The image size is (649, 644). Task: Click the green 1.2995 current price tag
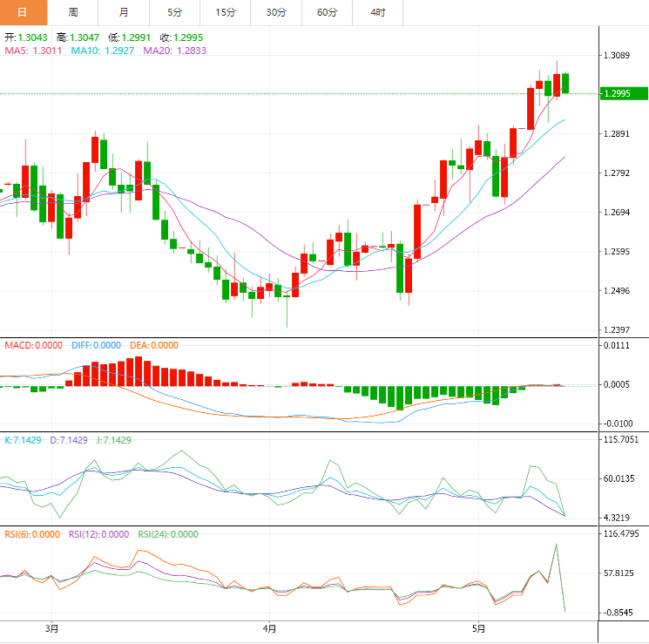pyautogui.click(x=624, y=93)
